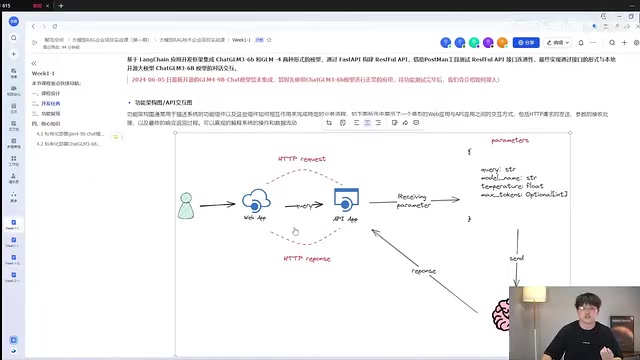Reload the document with the refresh icon
The image size is (640, 360).
[55, 27]
